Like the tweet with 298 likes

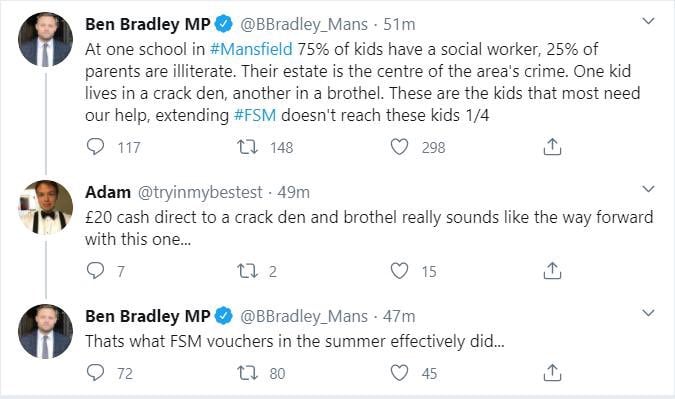coord(399,147)
